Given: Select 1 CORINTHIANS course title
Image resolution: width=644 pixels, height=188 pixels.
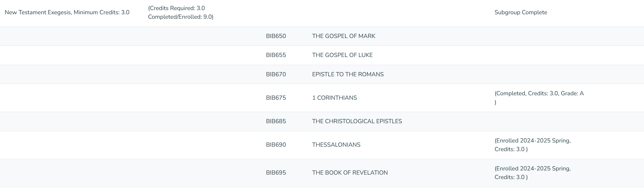Looking at the screenshot, I should pos(334,98).
